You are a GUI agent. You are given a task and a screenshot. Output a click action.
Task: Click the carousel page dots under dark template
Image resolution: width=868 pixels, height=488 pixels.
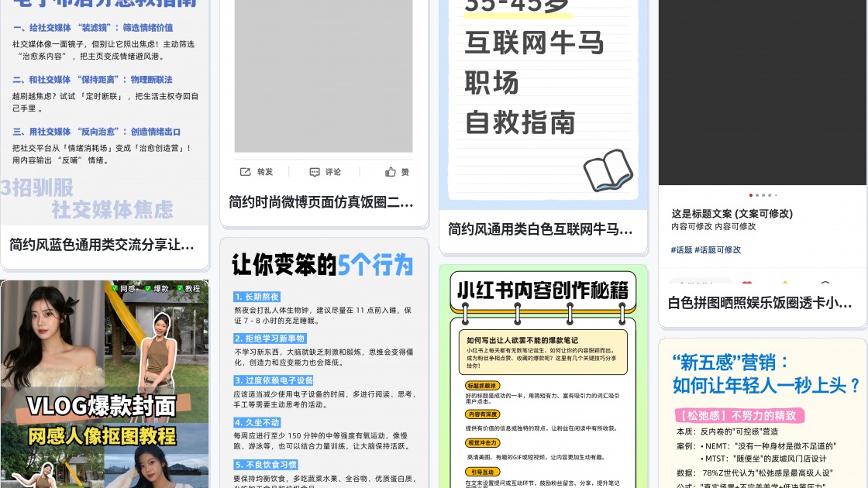point(763,195)
